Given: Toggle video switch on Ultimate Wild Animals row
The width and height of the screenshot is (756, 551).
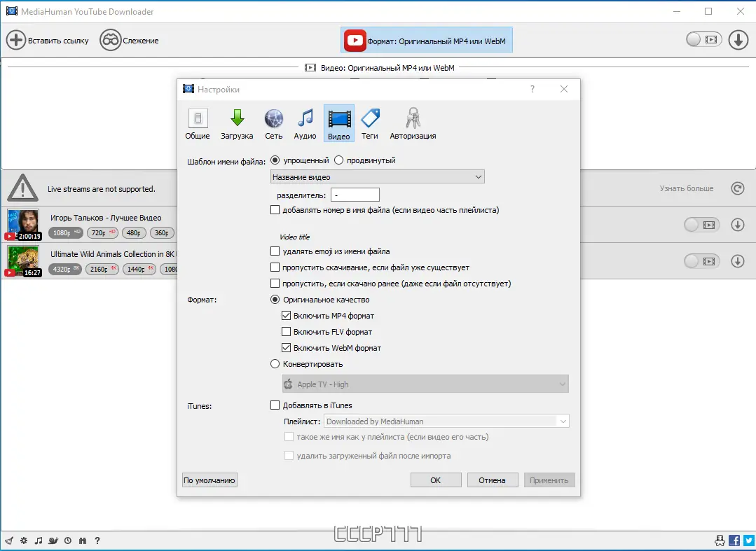Looking at the screenshot, I should (701, 261).
